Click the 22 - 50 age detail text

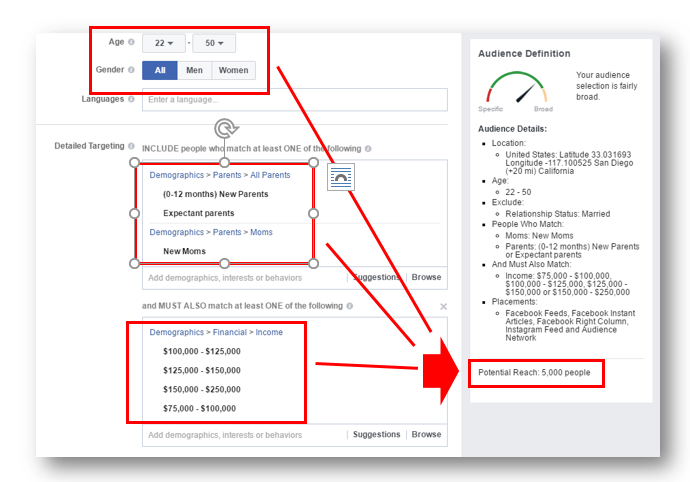[518, 192]
